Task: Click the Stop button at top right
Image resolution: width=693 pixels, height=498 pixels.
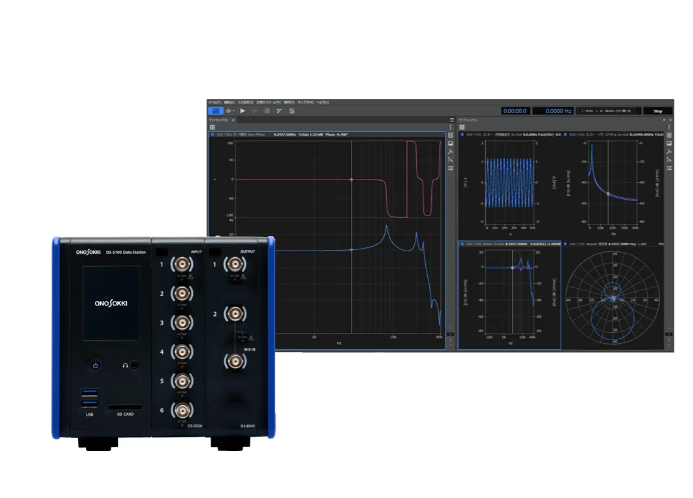Action: 657,111
